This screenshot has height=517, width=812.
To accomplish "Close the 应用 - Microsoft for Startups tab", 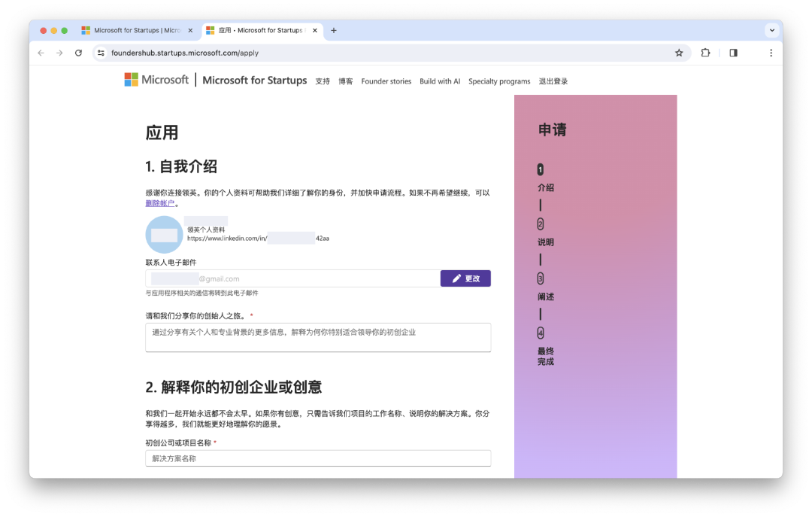I will click(x=315, y=31).
